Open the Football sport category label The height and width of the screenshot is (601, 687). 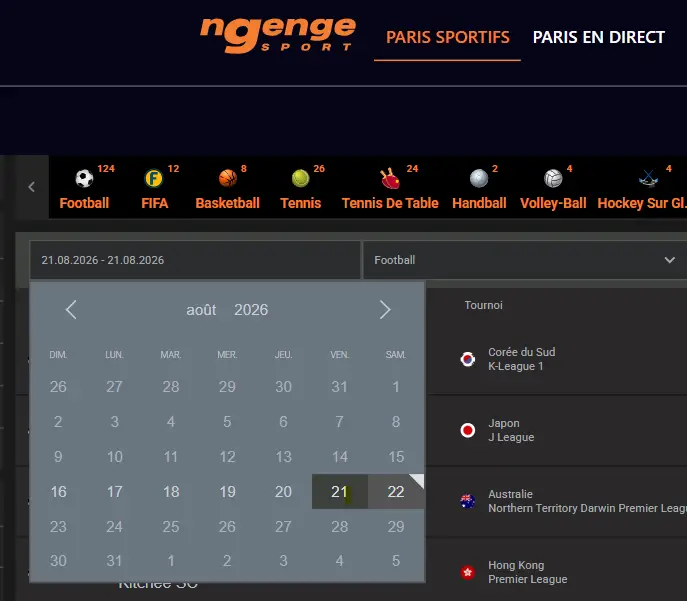coord(84,203)
